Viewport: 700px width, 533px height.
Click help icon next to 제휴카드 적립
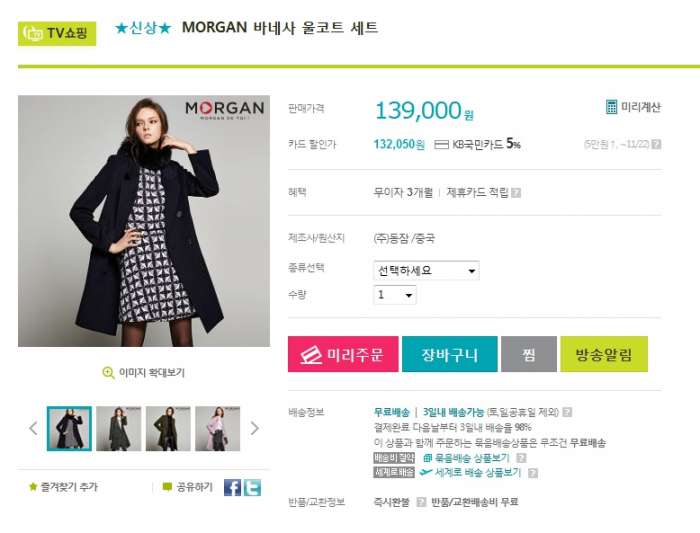point(516,193)
